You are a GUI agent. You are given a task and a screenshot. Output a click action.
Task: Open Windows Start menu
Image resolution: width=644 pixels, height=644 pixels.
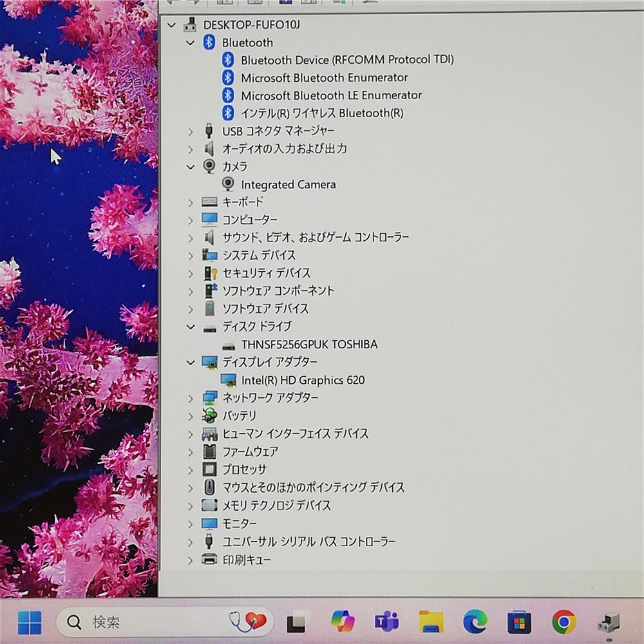30,622
